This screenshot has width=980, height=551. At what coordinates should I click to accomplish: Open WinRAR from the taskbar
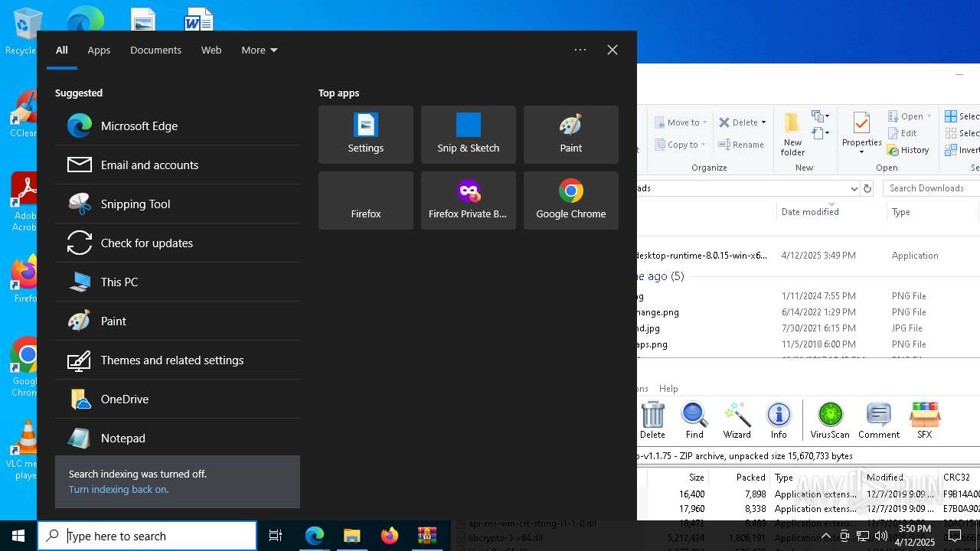427,536
